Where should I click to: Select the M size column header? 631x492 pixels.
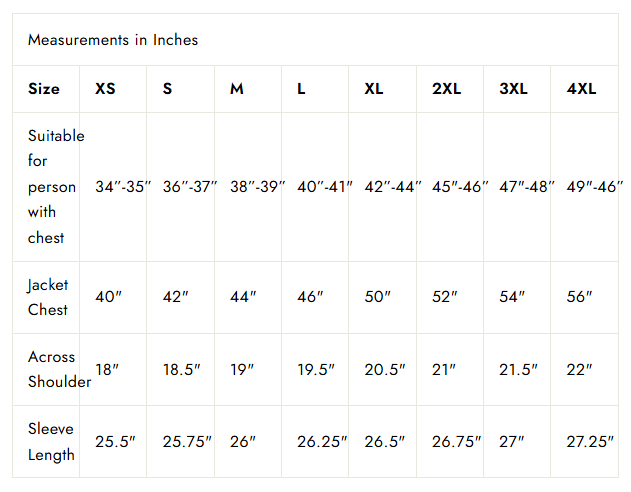click(x=237, y=89)
